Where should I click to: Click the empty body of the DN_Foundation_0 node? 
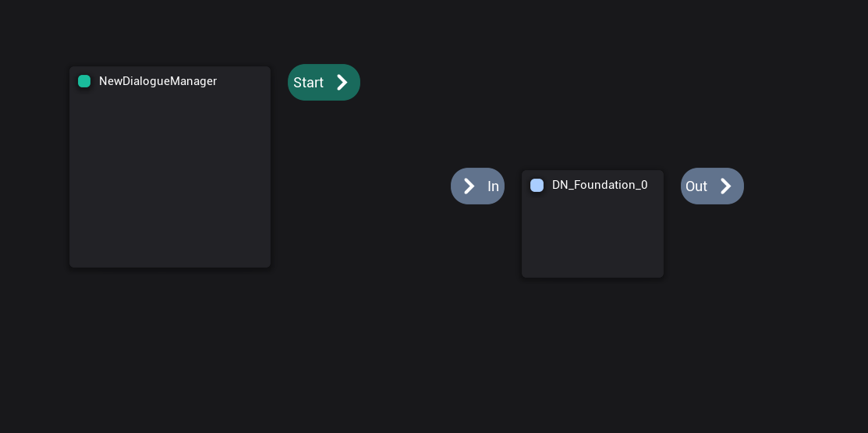pos(592,234)
